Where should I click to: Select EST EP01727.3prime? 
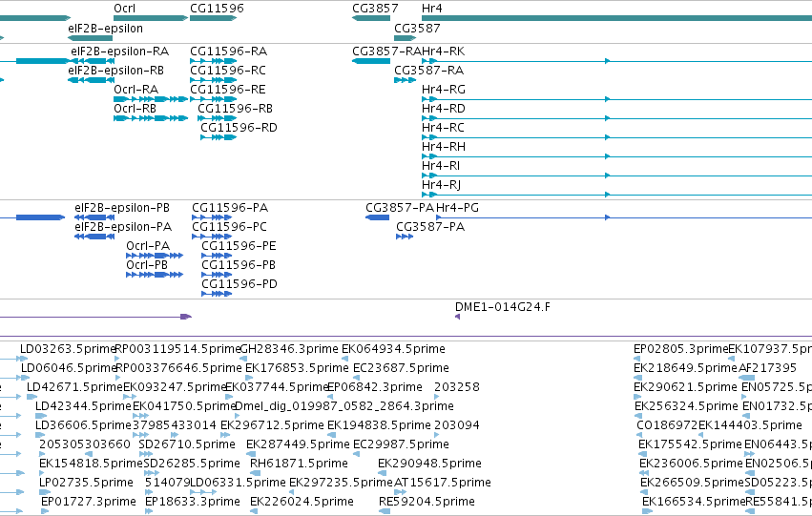[89, 503]
